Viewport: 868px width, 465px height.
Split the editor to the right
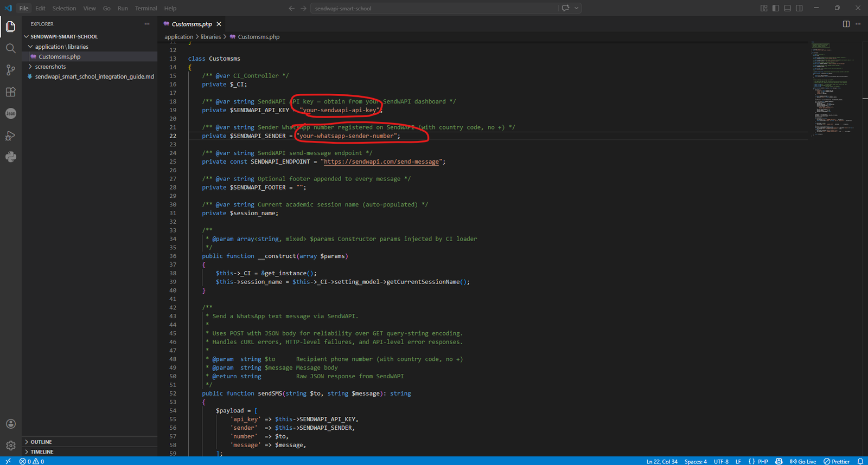click(846, 24)
